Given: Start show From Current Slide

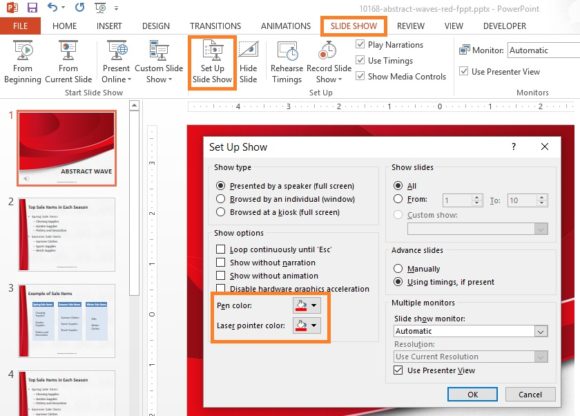Looking at the screenshot, I should click(68, 62).
